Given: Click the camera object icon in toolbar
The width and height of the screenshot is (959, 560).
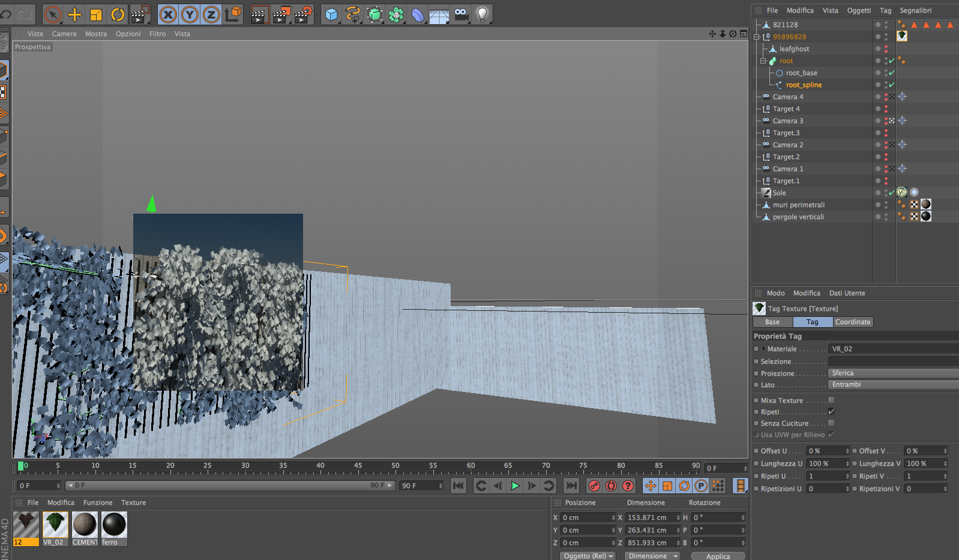Looking at the screenshot, I should [x=461, y=14].
